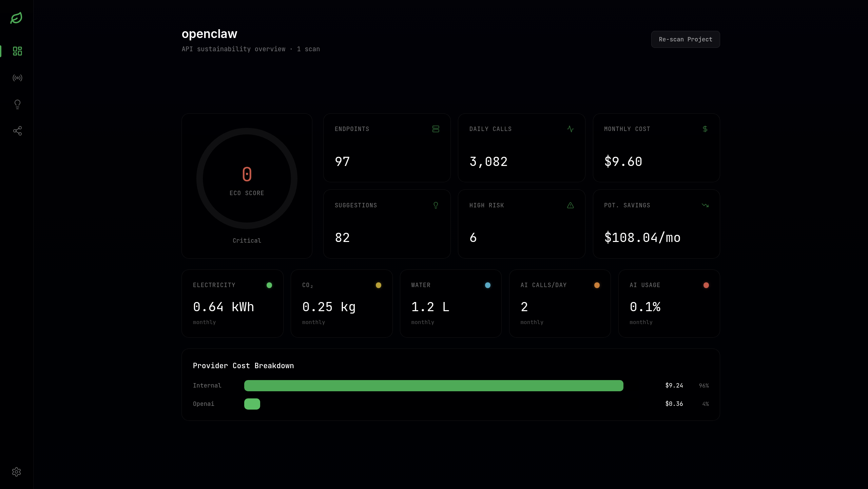Click the lightbulb icon on Suggestions card

click(x=436, y=205)
